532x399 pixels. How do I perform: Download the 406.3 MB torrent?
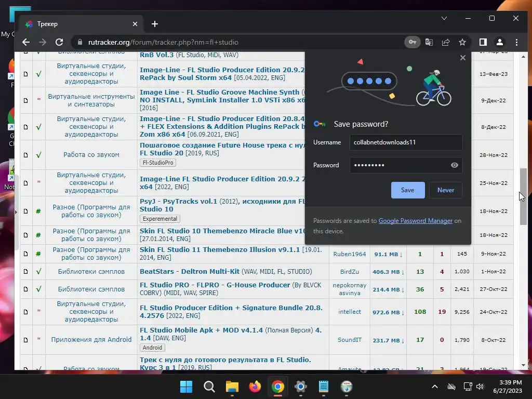pos(388,272)
